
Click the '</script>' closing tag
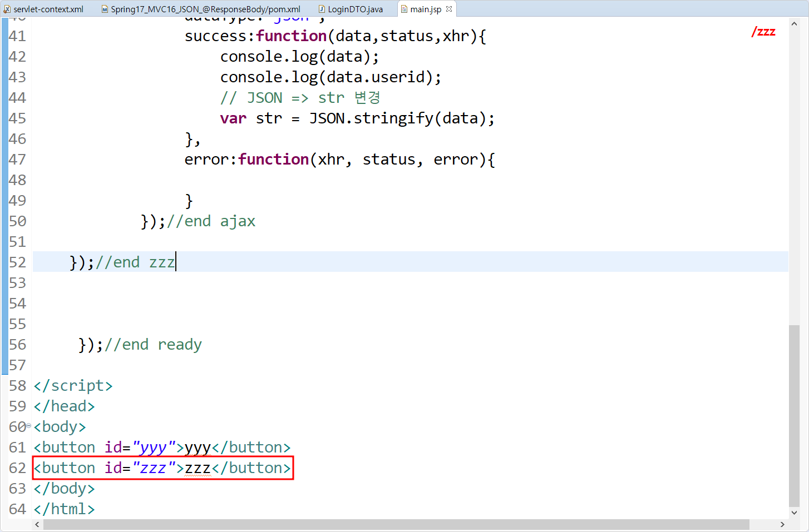click(73, 386)
